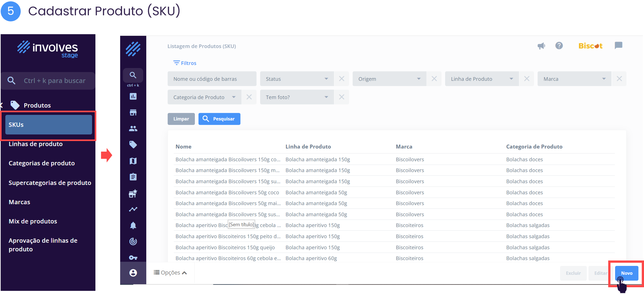Clear the Categoria de Produto filter X
644x294 pixels.
(249, 97)
